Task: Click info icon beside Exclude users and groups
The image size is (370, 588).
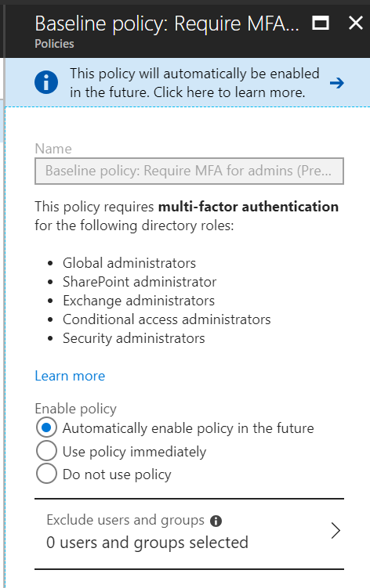Action: pyautogui.click(x=216, y=521)
